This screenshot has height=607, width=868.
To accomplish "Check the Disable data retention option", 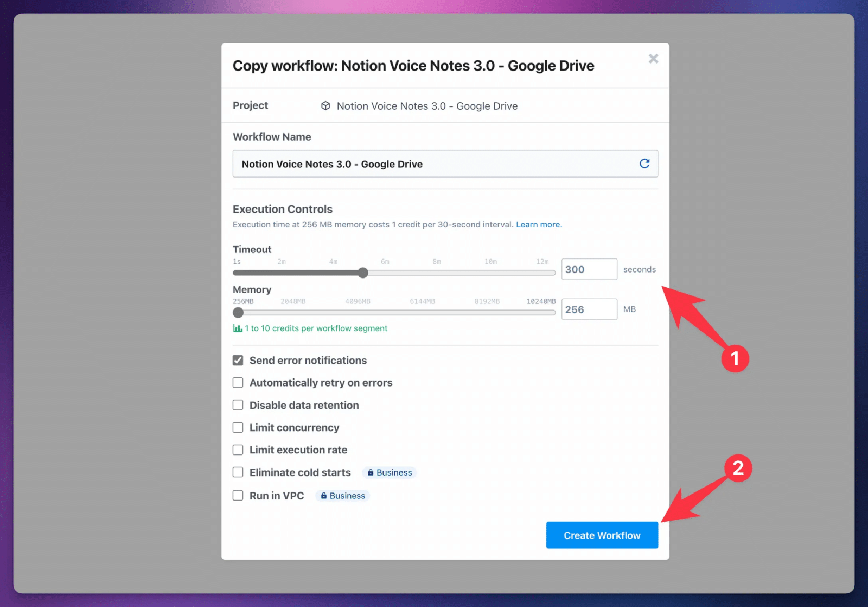I will [238, 404].
